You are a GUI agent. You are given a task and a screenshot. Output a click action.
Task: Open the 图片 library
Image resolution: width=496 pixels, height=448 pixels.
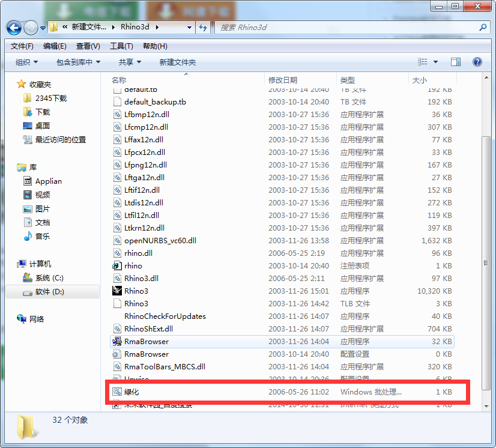(x=43, y=209)
